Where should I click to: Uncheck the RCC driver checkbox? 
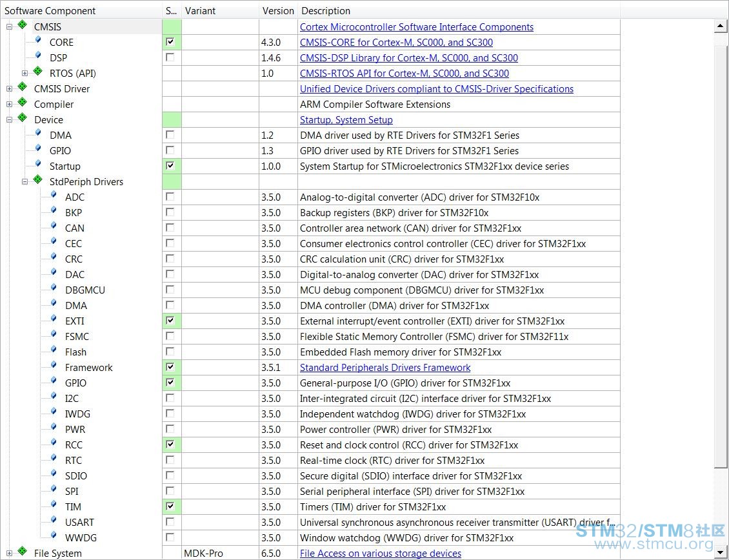170,444
